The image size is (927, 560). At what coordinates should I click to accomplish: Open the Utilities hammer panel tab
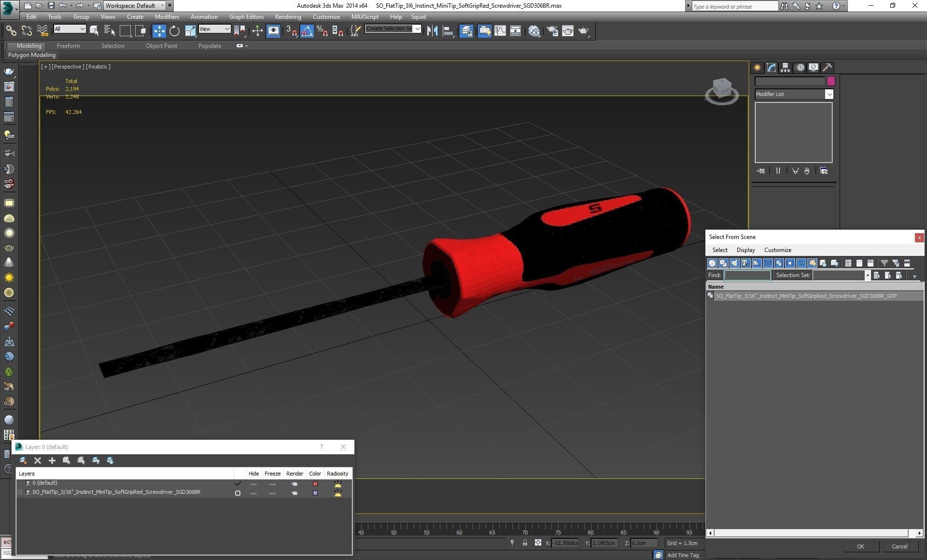point(827,68)
